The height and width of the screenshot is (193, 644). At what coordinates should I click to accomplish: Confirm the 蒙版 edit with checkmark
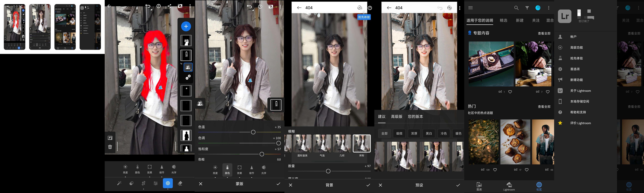pyautogui.click(x=278, y=184)
